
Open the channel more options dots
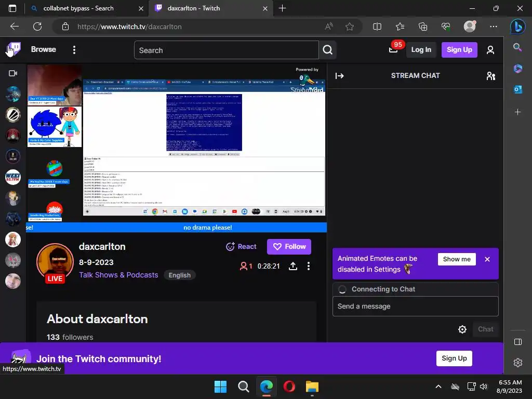click(x=309, y=266)
